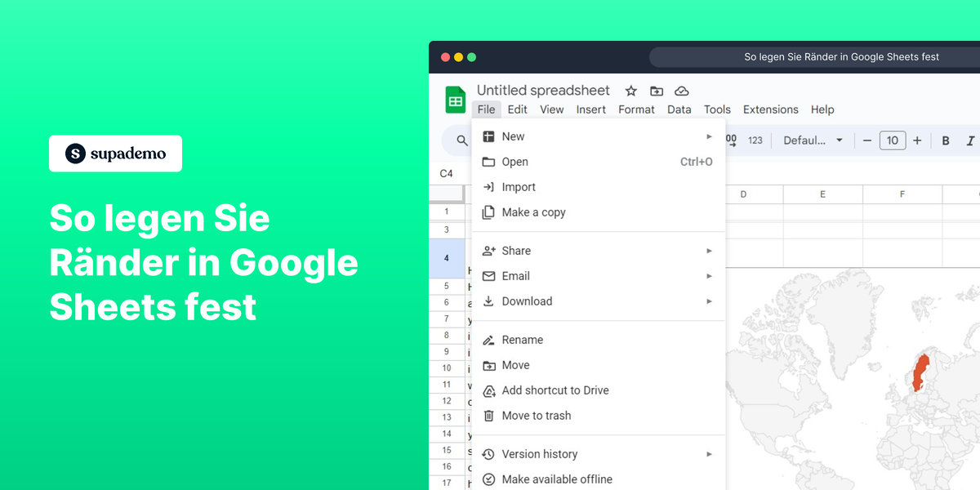
Task: Open the View menu
Action: (552, 109)
